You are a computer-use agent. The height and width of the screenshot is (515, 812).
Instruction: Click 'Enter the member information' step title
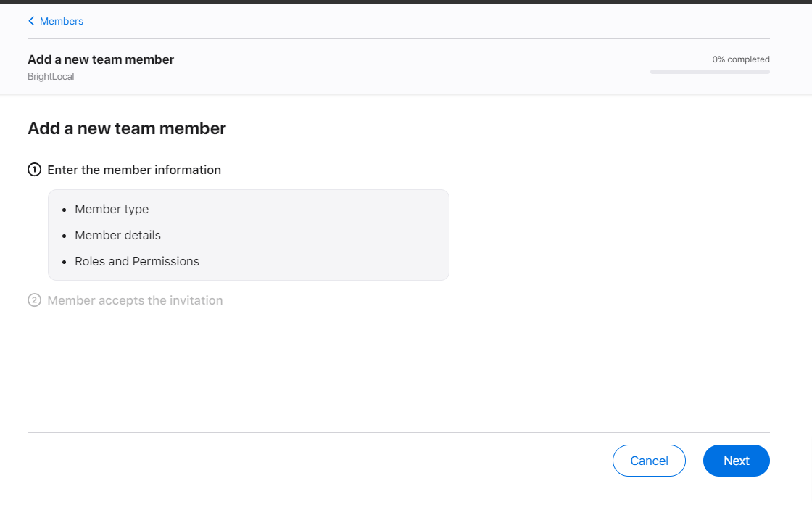click(134, 170)
